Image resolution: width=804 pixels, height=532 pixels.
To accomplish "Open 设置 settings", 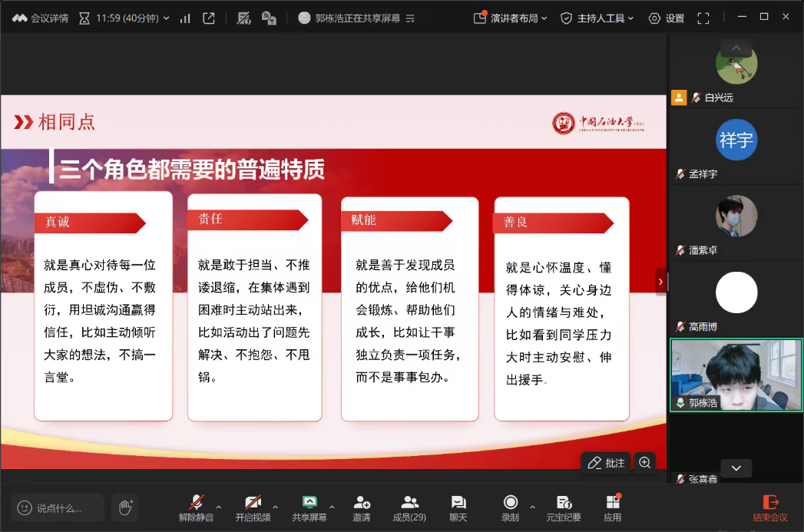I will [666, 18].
